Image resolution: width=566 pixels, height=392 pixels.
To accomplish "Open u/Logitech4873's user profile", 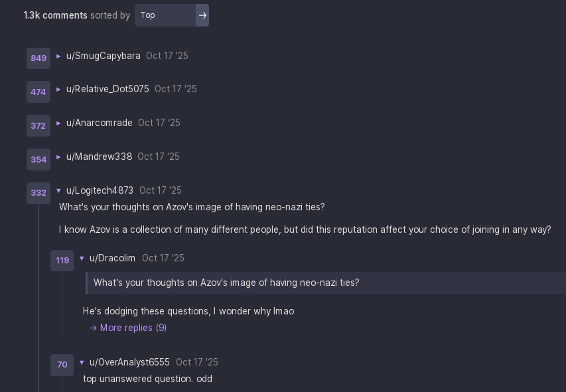I will [100, 190].
